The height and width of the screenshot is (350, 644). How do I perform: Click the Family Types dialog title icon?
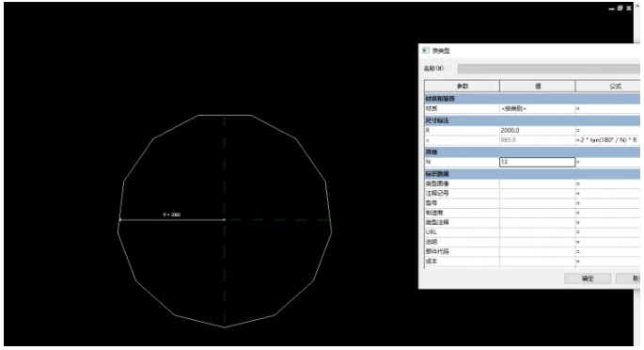426,51
